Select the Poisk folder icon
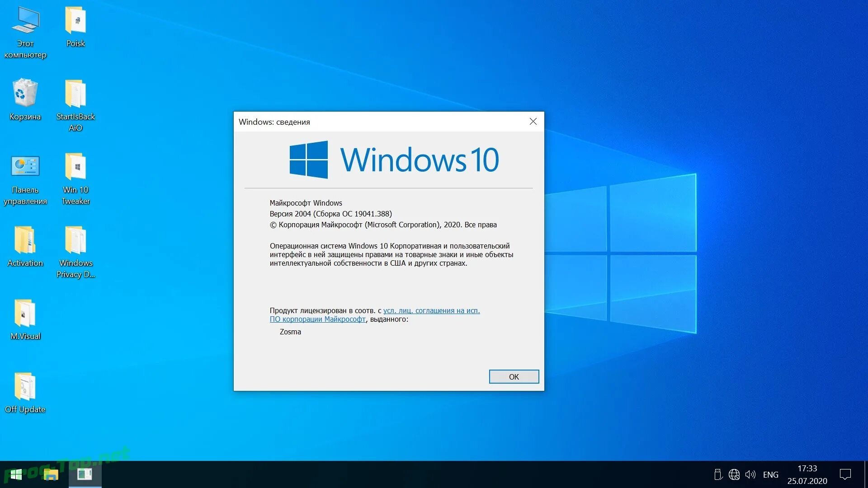This screenshot has height=488, width=868. coord(75,21)
